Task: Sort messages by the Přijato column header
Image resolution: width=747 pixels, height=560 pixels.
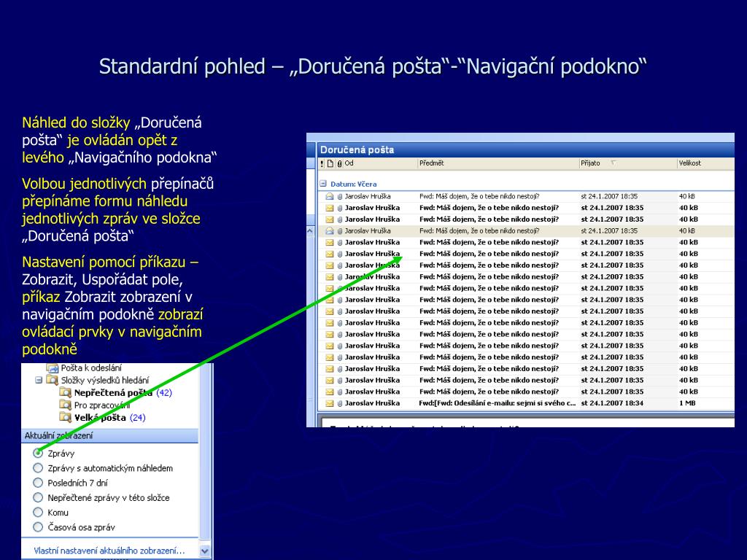Action: (628, 163)
